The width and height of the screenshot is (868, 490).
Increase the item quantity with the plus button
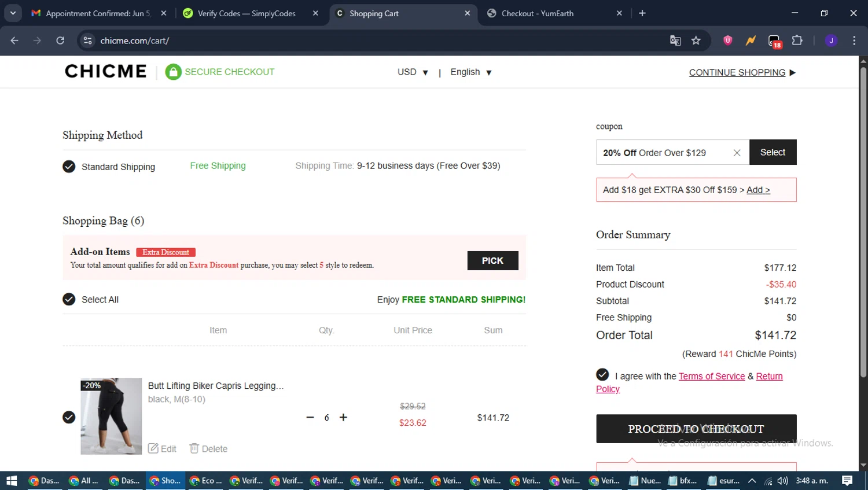tap(343, 417)
